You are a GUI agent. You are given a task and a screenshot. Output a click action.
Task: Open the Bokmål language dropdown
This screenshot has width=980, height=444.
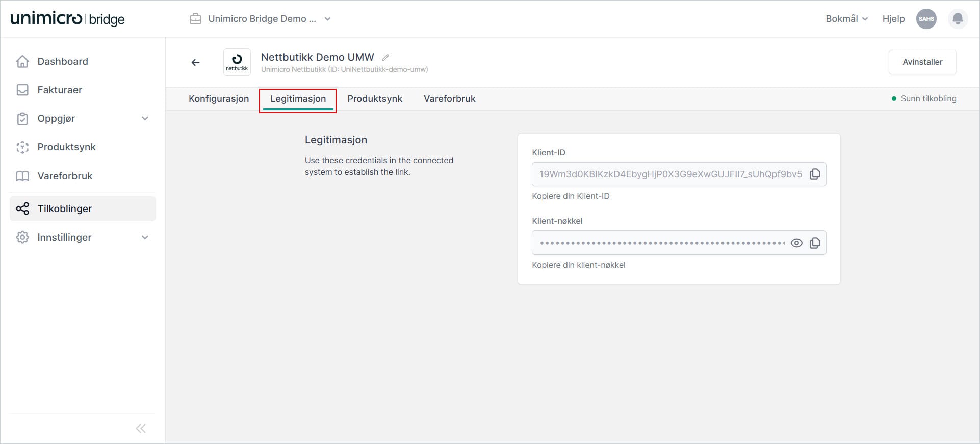click(x=846, y=19)
